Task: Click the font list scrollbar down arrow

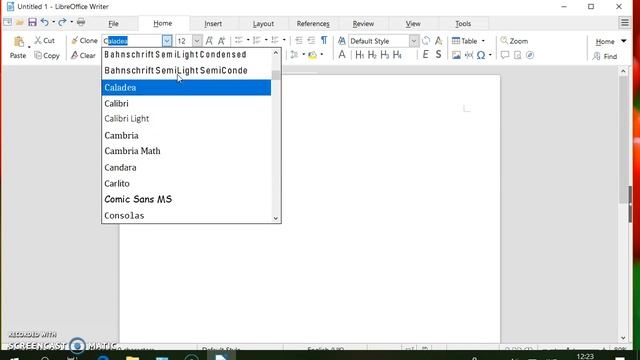Action: (276, 218)
